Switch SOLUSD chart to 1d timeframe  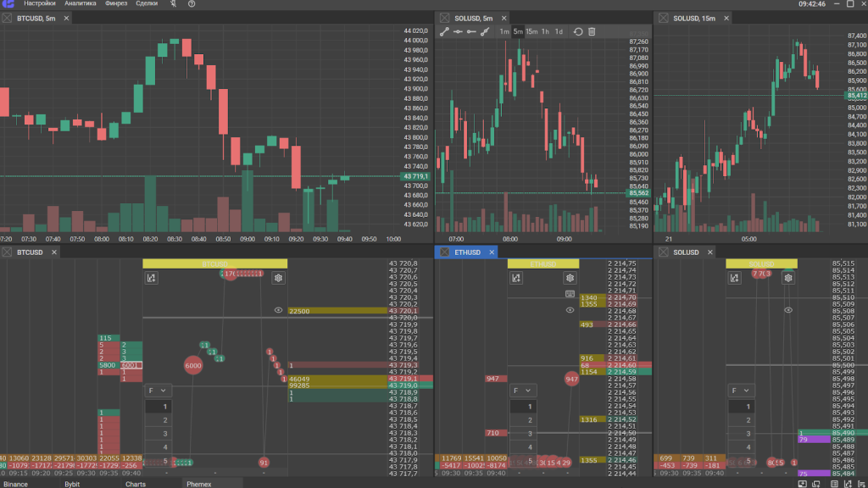point(559,31)
